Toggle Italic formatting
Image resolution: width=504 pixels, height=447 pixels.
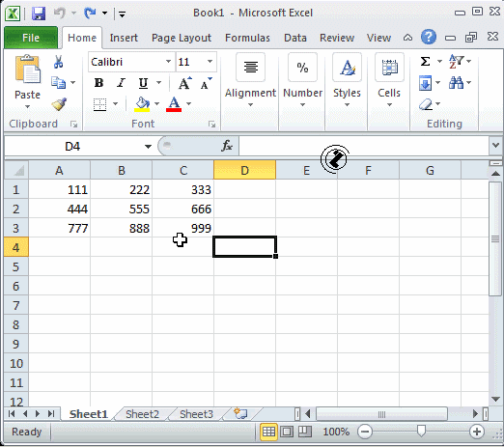tap(121, 83)
